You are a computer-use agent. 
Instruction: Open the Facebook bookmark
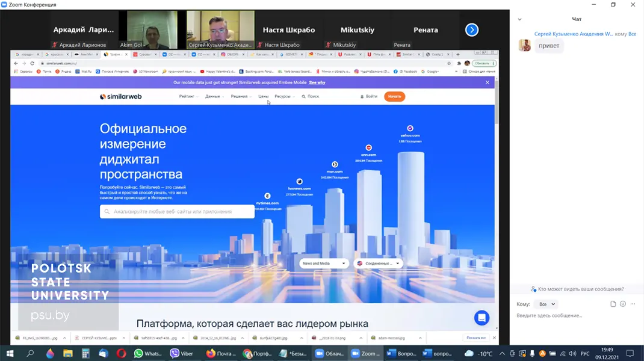(406, 72)
